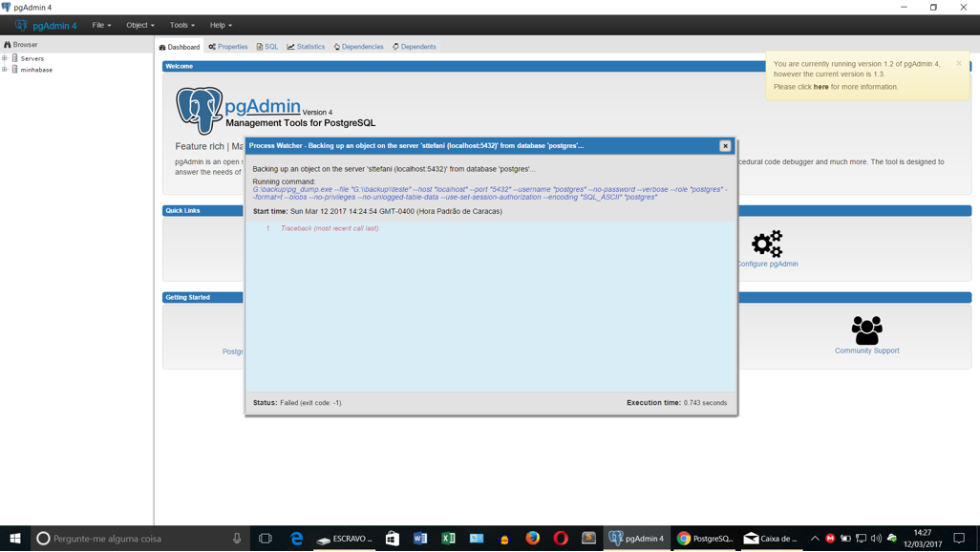
Task: Open Microsoft Word from the taskbar
Action: (x=420, y=539)
